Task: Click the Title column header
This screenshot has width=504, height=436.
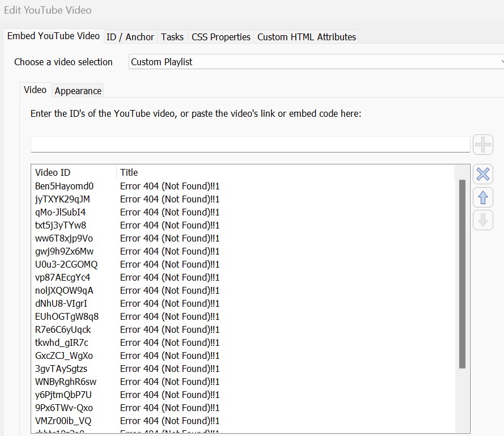Action: 285,172
